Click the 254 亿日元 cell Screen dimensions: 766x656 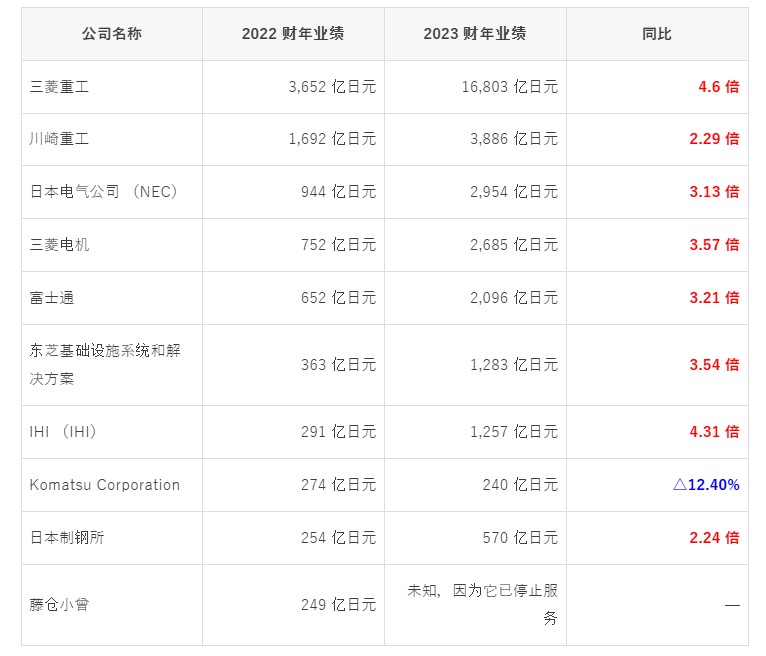click(x=294, y=538)
